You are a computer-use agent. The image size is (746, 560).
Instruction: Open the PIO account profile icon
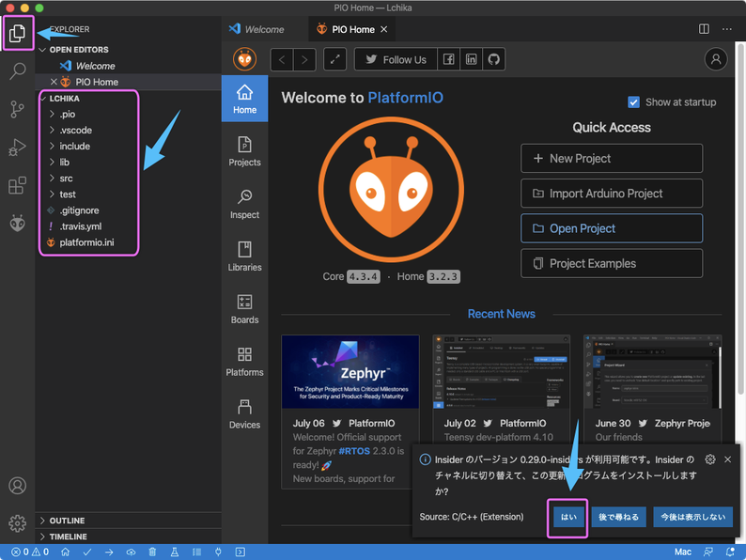[717, 59]
